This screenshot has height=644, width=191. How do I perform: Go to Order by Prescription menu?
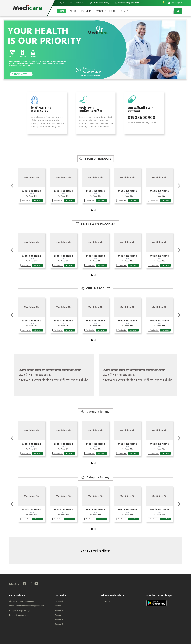pyautogui.click(x=106, y=11)
